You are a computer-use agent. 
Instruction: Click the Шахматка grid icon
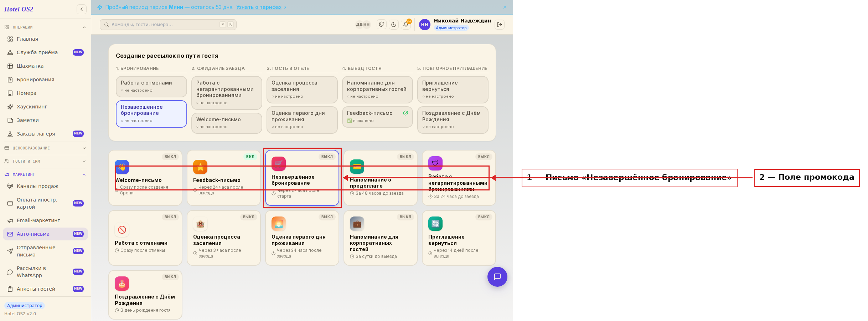pyautogui.click(x=10, y=66)
